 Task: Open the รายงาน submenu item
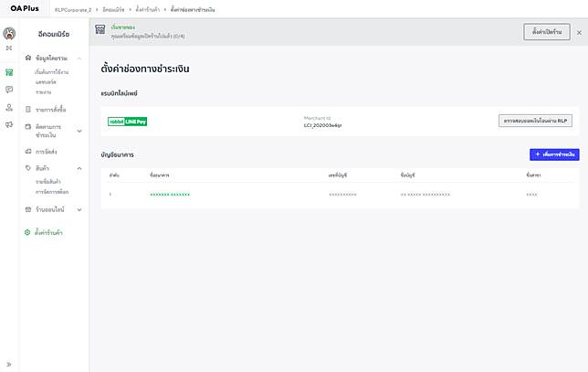[44, 92]
